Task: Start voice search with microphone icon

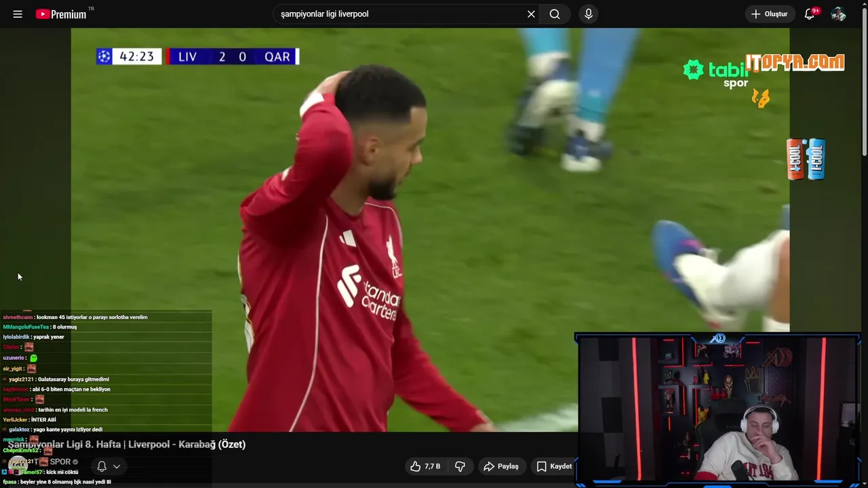Action: [589, 14]
